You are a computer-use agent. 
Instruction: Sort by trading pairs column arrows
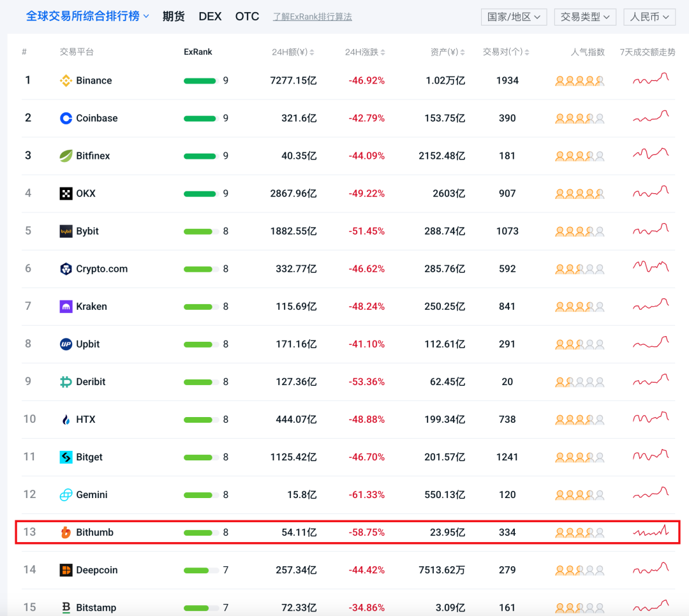(x=527, y=52)
